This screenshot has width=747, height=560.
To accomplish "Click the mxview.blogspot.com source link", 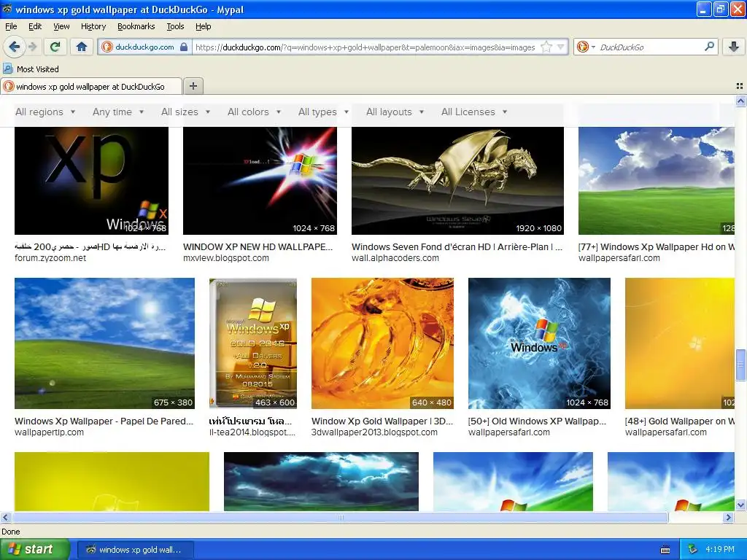I will pos(226,258).
